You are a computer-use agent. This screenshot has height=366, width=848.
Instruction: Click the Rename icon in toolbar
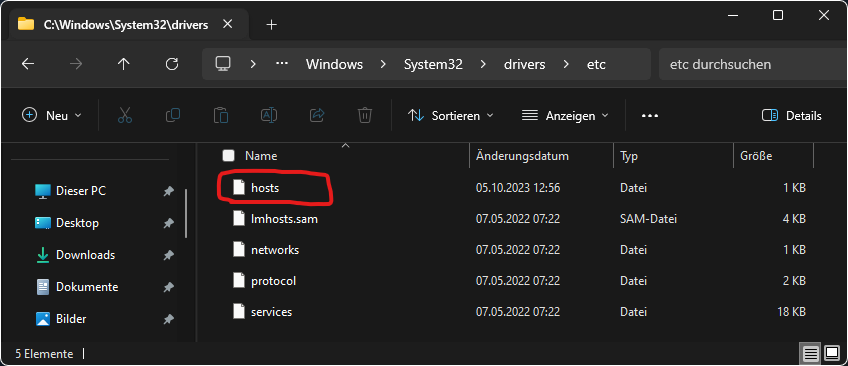269,115
